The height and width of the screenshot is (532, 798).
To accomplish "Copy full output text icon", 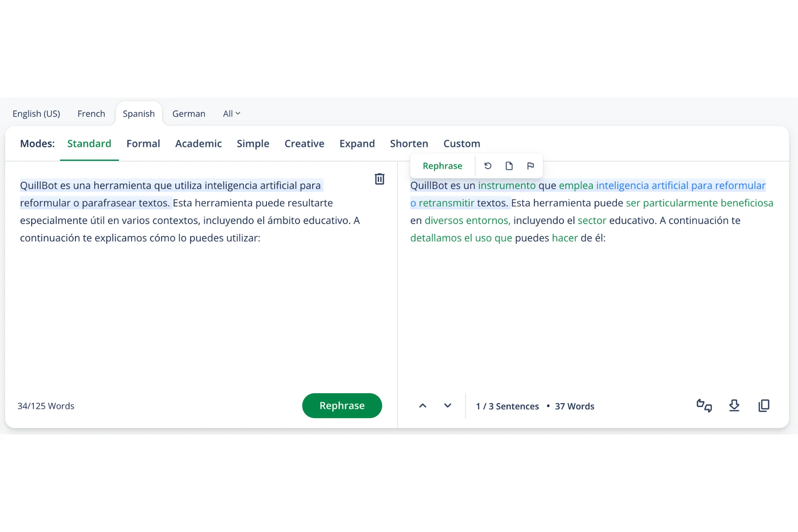I will (764, 406).
